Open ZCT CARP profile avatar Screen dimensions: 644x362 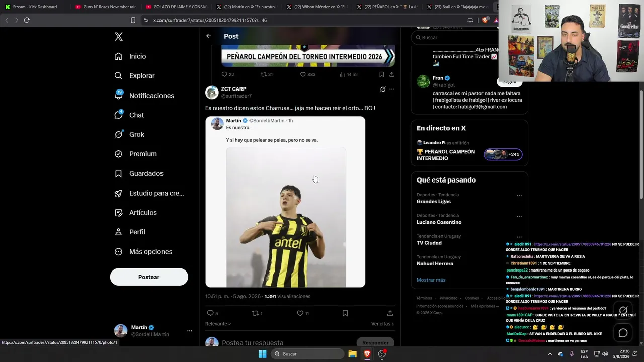tap(212, 93)
